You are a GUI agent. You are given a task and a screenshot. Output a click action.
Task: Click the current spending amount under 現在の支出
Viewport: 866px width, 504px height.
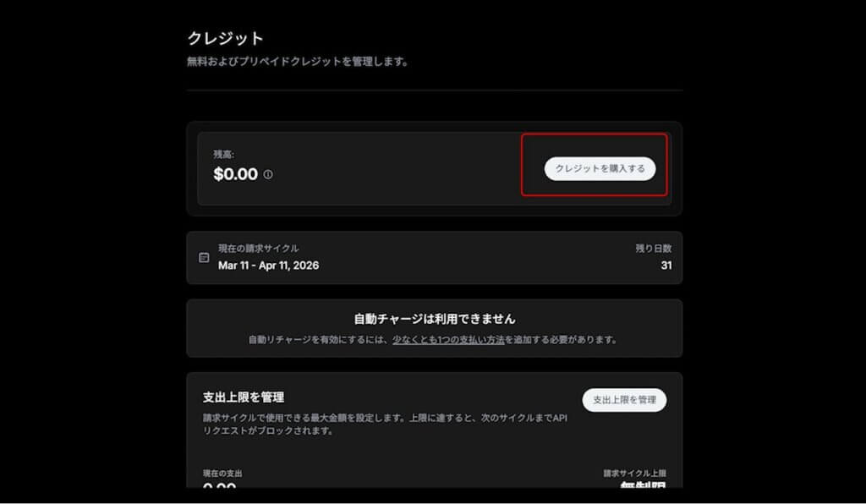click(219, 485)
